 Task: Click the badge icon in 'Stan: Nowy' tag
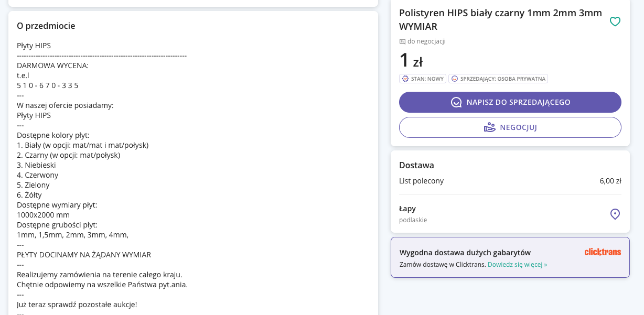[405, 79]
